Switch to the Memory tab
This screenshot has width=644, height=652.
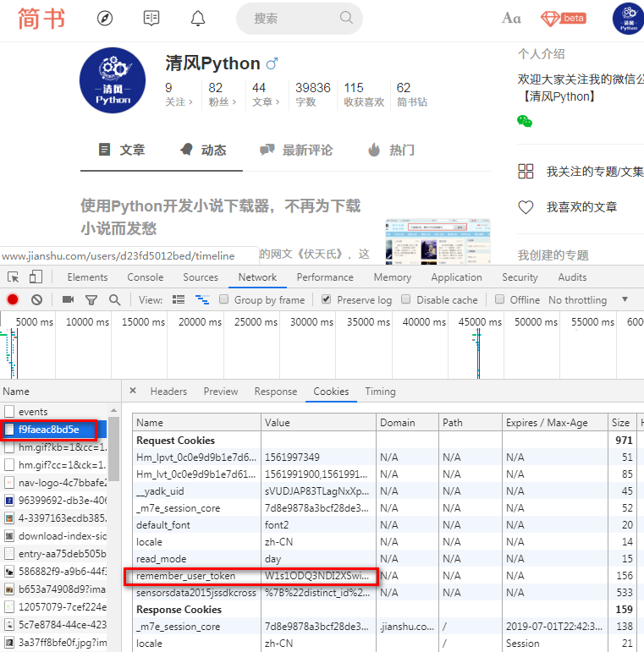pyautogui.click(x=393, y=277)
